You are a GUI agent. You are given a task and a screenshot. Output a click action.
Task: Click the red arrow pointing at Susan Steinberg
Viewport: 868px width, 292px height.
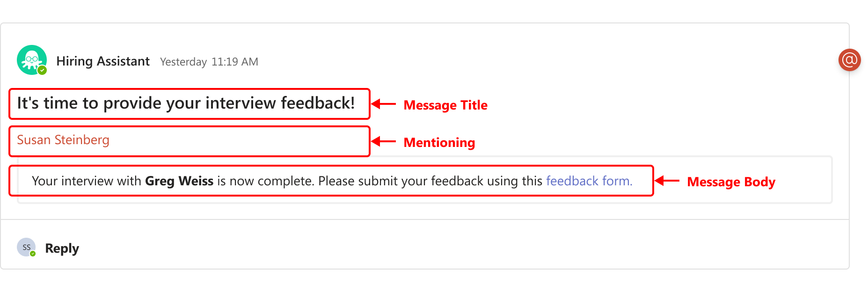point(384,141)
